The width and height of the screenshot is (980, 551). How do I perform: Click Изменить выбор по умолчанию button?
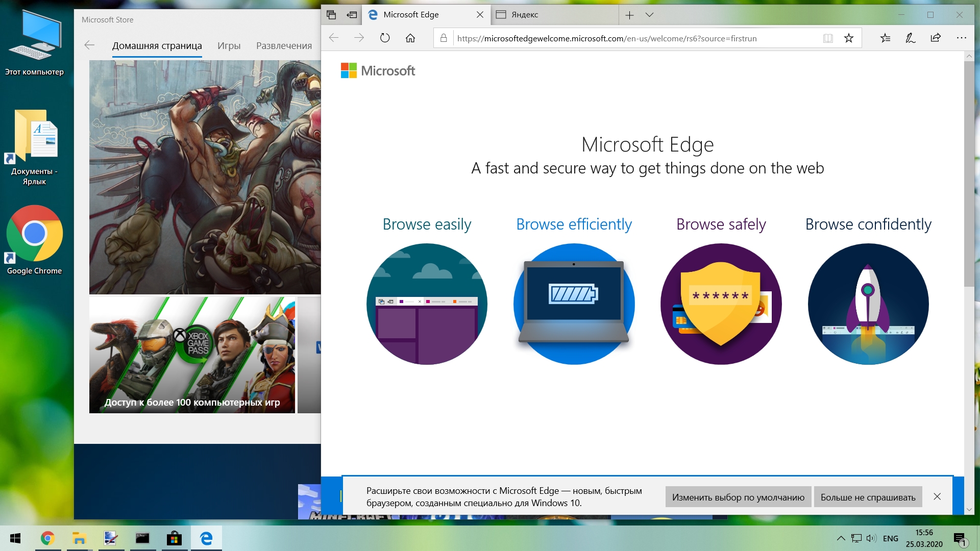(x=738, y=497)
